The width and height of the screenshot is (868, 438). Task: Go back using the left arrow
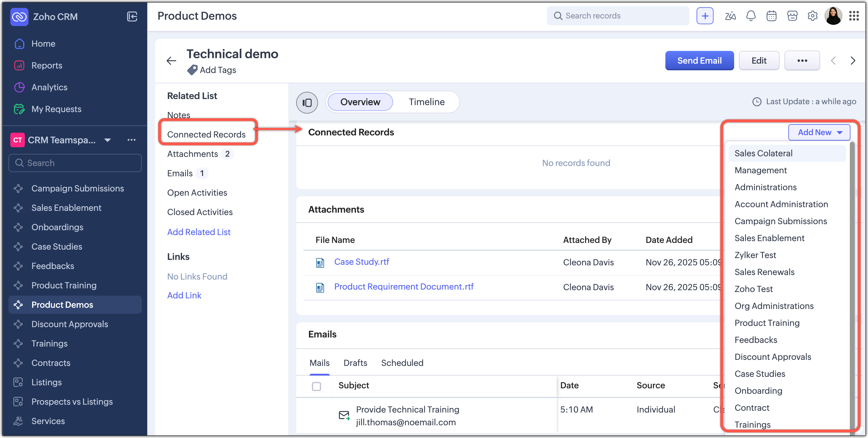171,61
